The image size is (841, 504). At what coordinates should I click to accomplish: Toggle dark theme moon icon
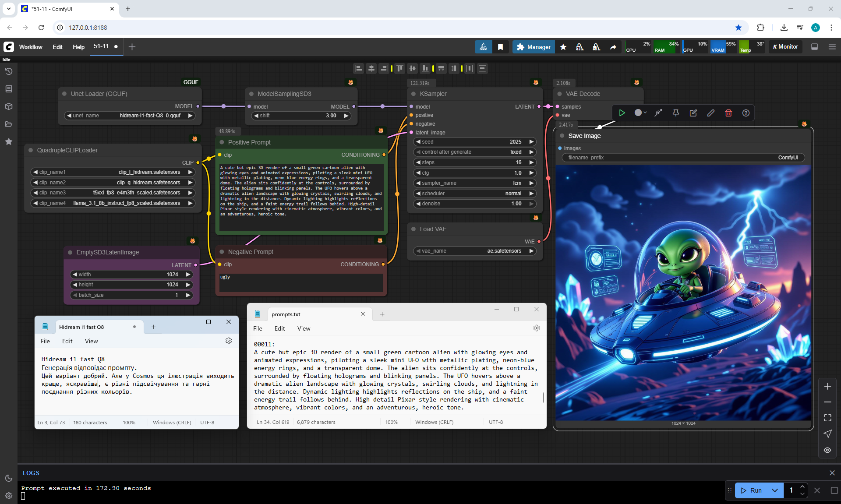click(9, 478)
